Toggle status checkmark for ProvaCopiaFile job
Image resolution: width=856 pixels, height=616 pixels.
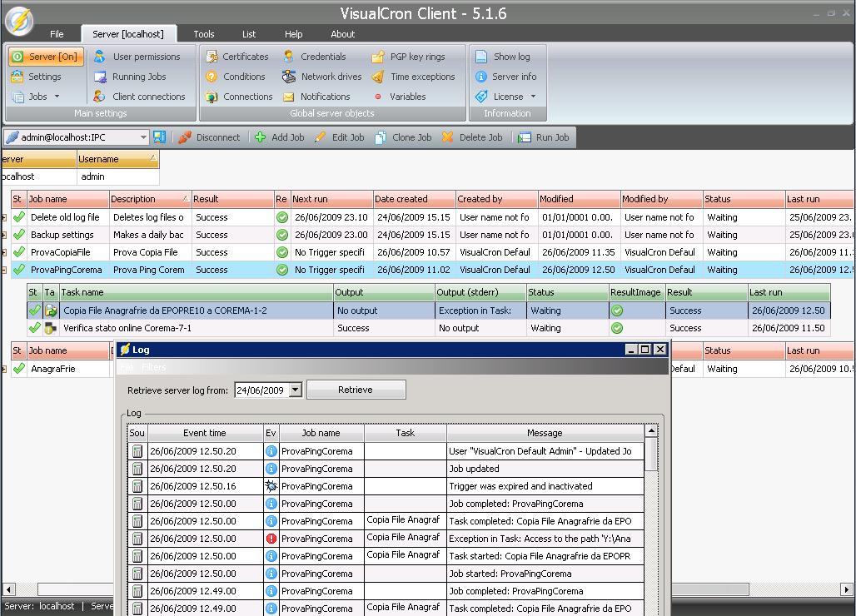(x=18, y=252)
